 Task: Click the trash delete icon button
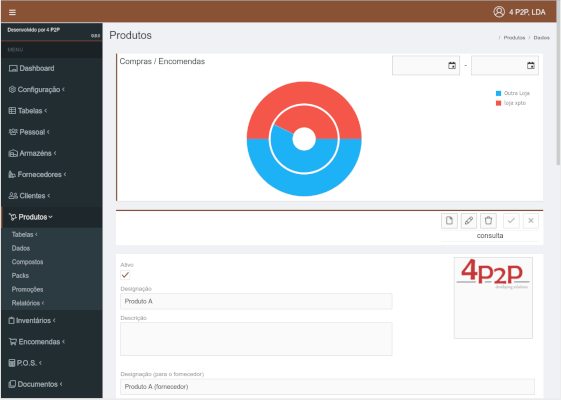point(488,220)
